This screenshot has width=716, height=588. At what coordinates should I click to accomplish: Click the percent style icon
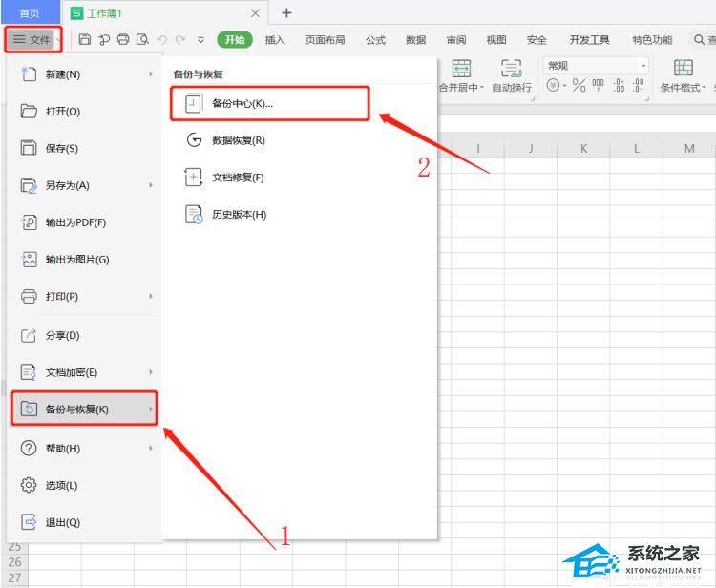tap(579, 85)
